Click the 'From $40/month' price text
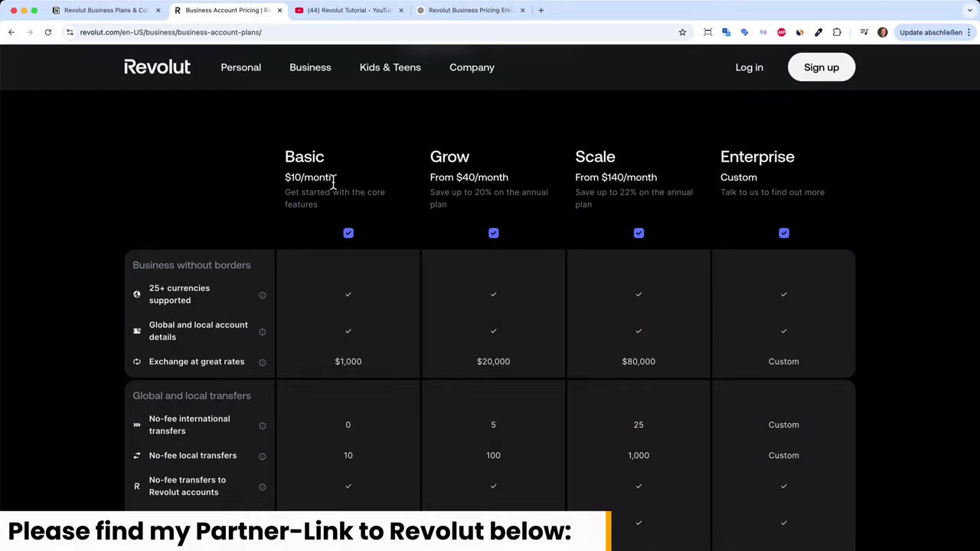 (469, 178)
